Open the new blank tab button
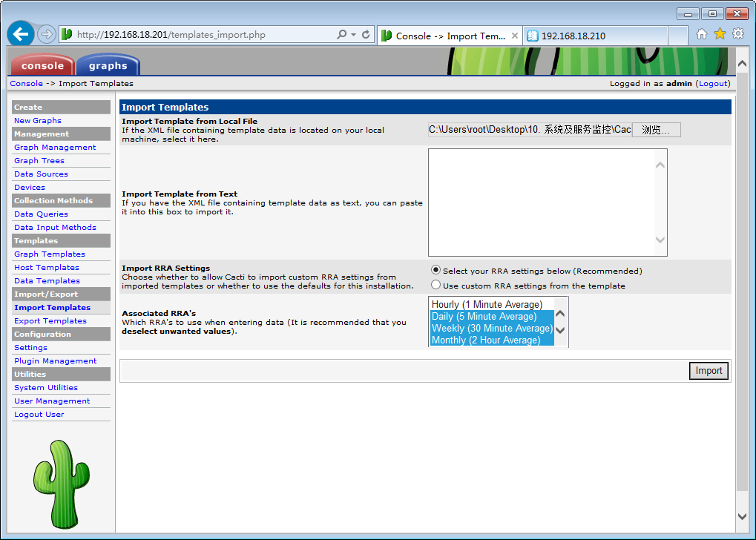This screenshot has width=756, height=540. [677, 36]
